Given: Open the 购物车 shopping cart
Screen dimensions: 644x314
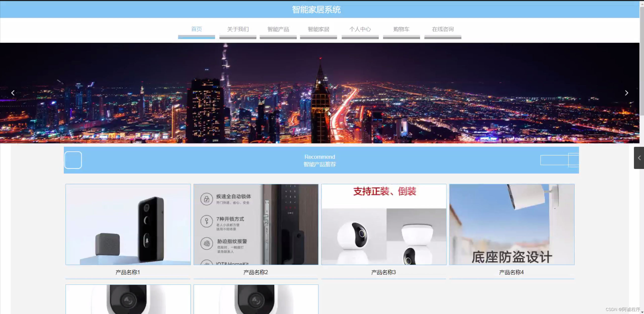Looking at the screenshot, I should click(x=401, y=29).
